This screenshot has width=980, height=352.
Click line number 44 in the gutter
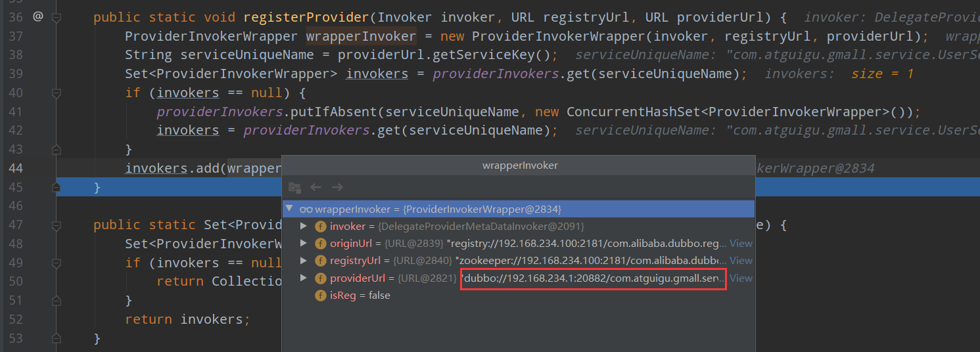click(x=16, y=168)
